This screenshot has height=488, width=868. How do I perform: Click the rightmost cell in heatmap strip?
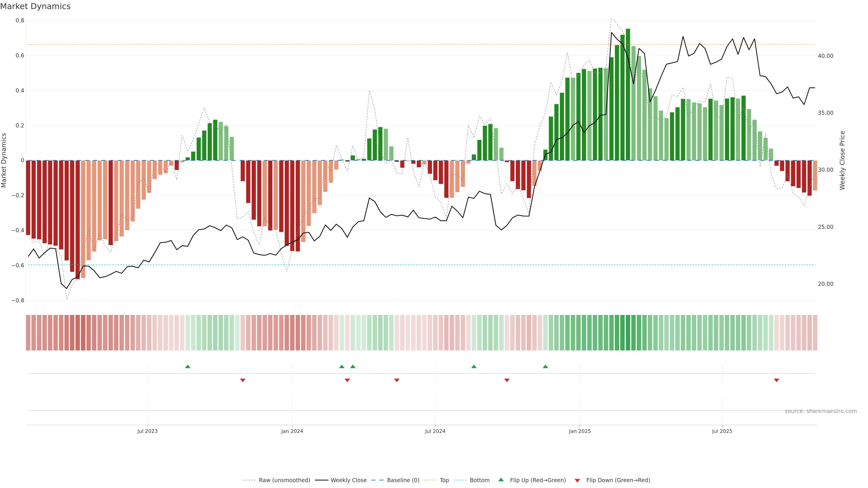pos(815,333)
